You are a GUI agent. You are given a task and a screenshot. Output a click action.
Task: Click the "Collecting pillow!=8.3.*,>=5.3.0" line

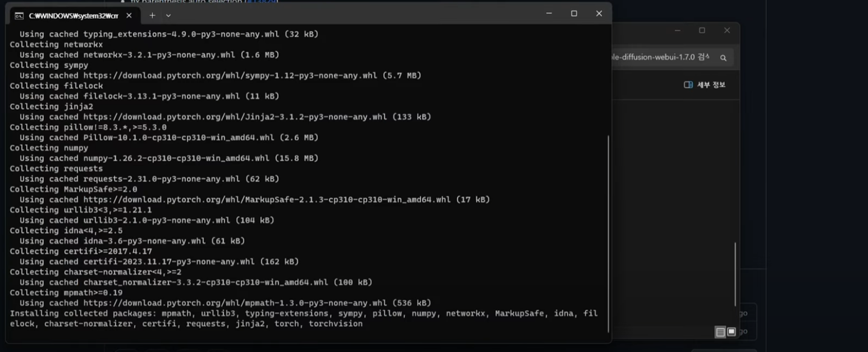(x=88, y=127)
